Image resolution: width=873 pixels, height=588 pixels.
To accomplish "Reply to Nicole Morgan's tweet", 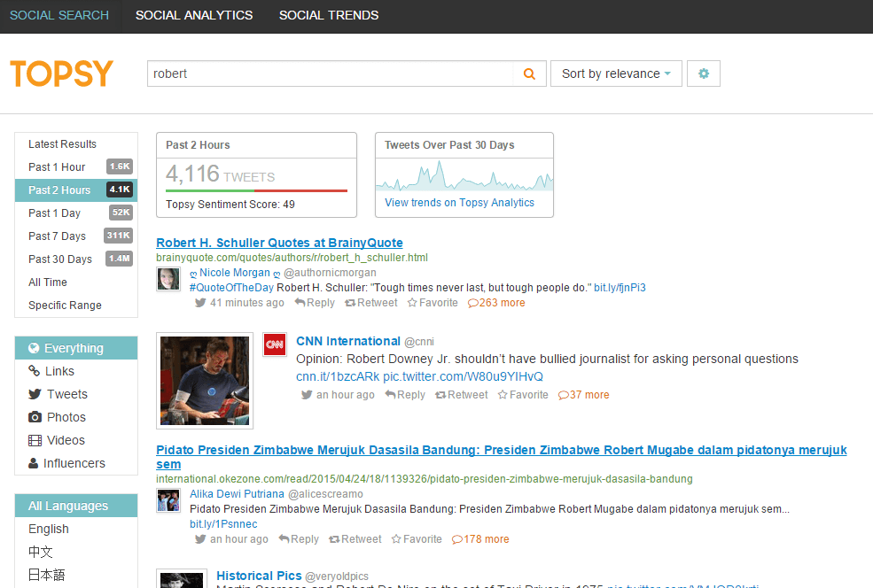I will pos(315,303).
